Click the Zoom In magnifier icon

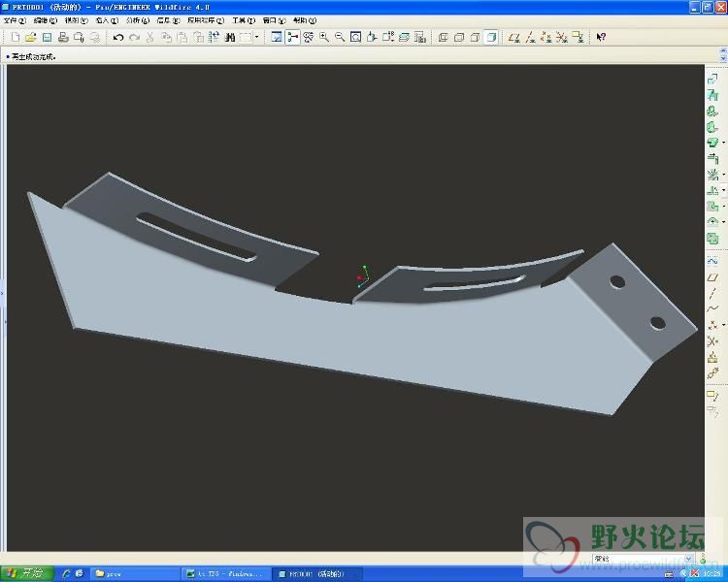tap(323, 37)
